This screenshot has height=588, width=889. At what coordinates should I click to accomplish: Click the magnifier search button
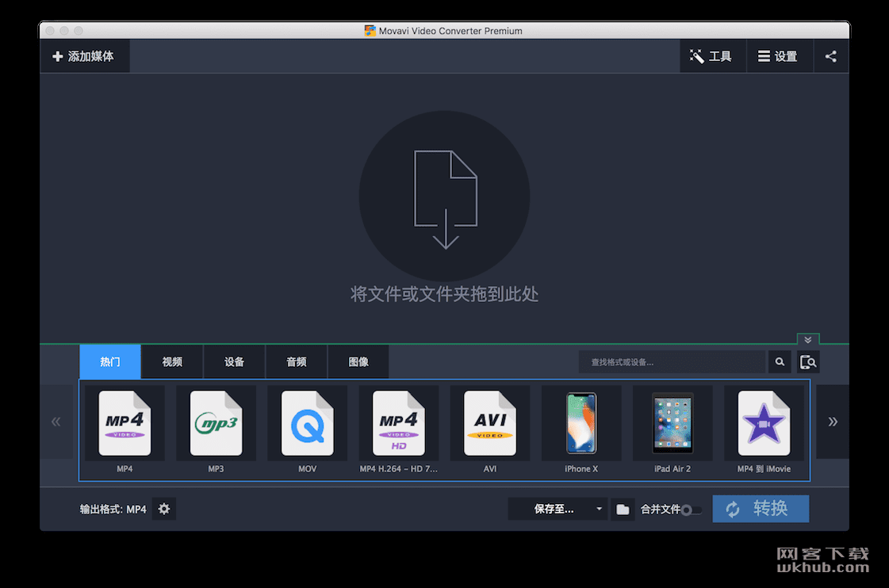780,362
